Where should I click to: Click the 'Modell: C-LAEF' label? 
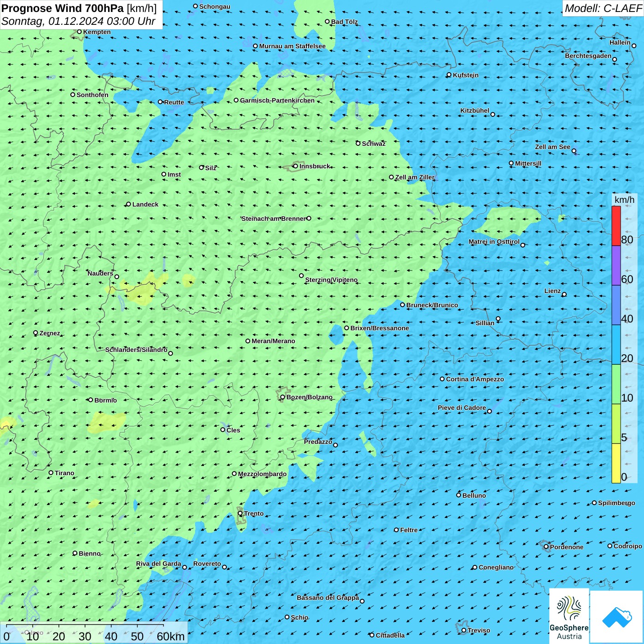(x=603, y=8)
